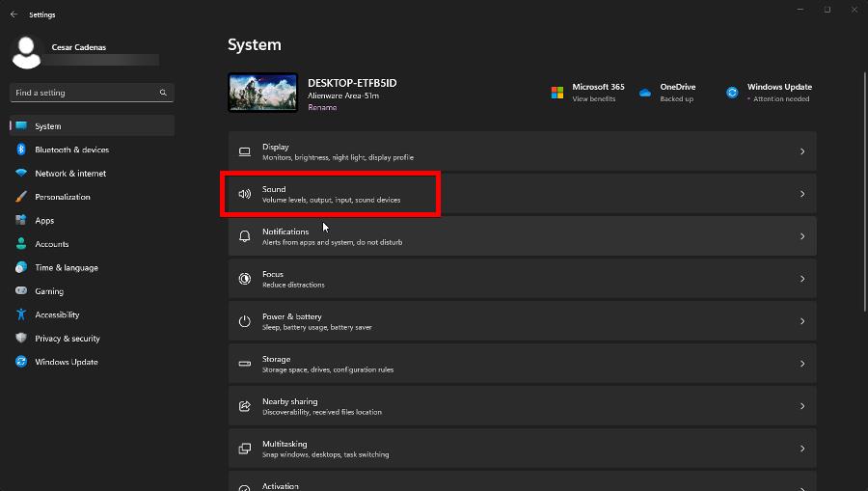868x491 pixels.
Task: Click the Find a setting search box
Action: (x=92, y=93)
